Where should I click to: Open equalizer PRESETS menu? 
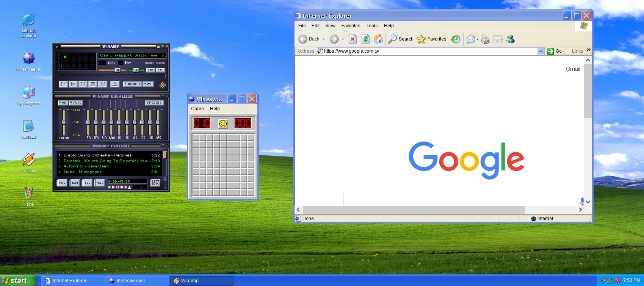tap(155, 103)
